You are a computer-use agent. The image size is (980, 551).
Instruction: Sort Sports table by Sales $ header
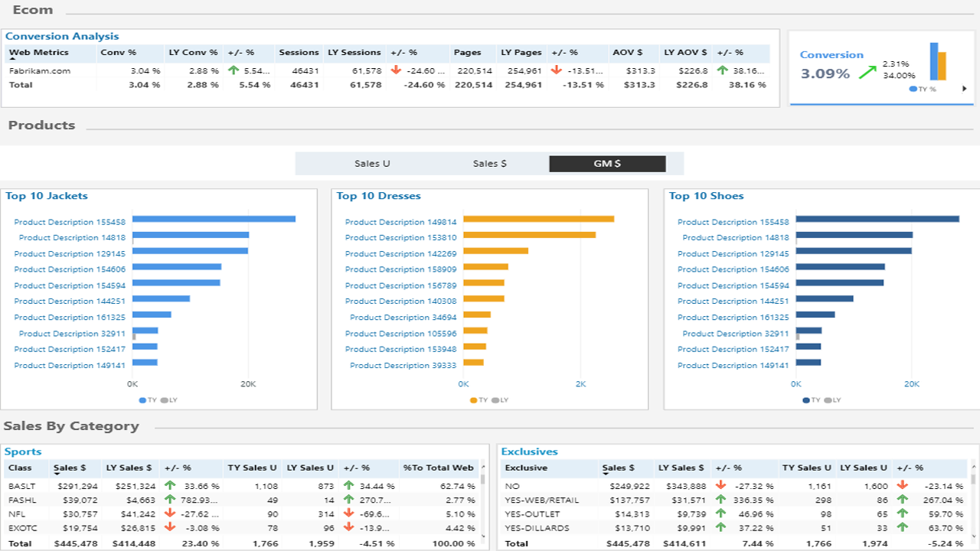pos(70,468)
